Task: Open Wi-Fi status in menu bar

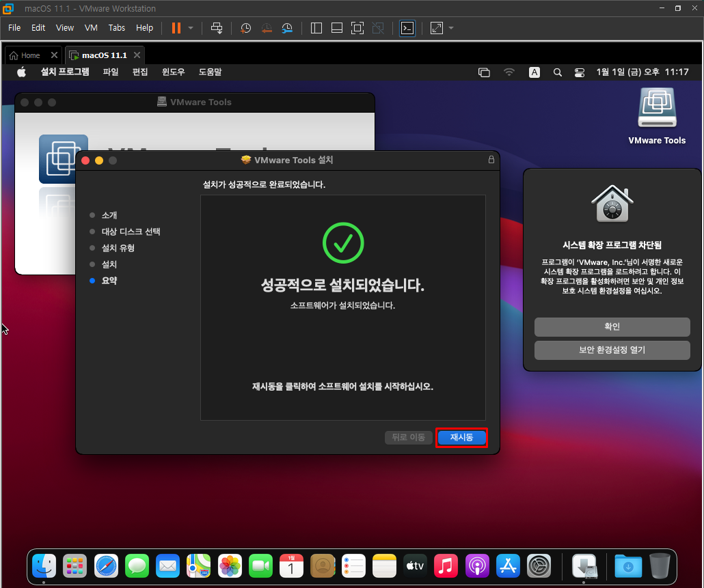Action: (x=509, y=72)
